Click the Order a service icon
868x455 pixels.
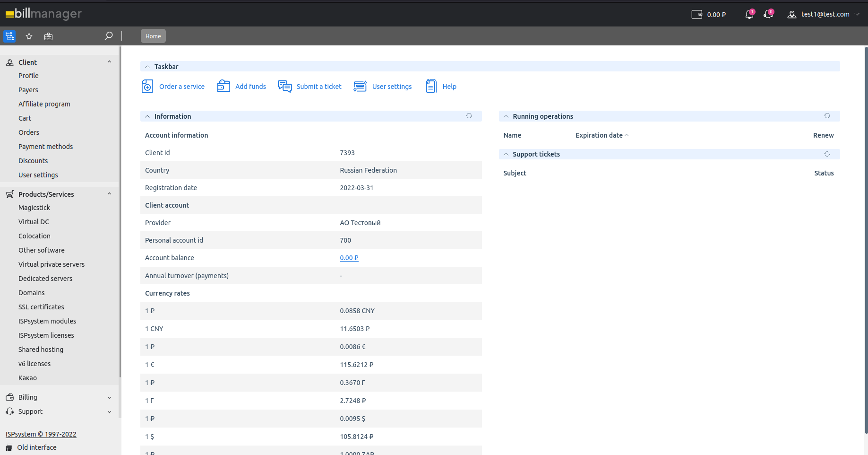147,86
